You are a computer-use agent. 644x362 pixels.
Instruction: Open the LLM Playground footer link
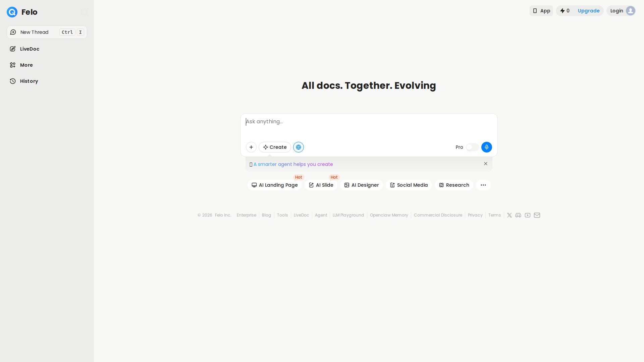pyautogui.click(x=348, y=215)
